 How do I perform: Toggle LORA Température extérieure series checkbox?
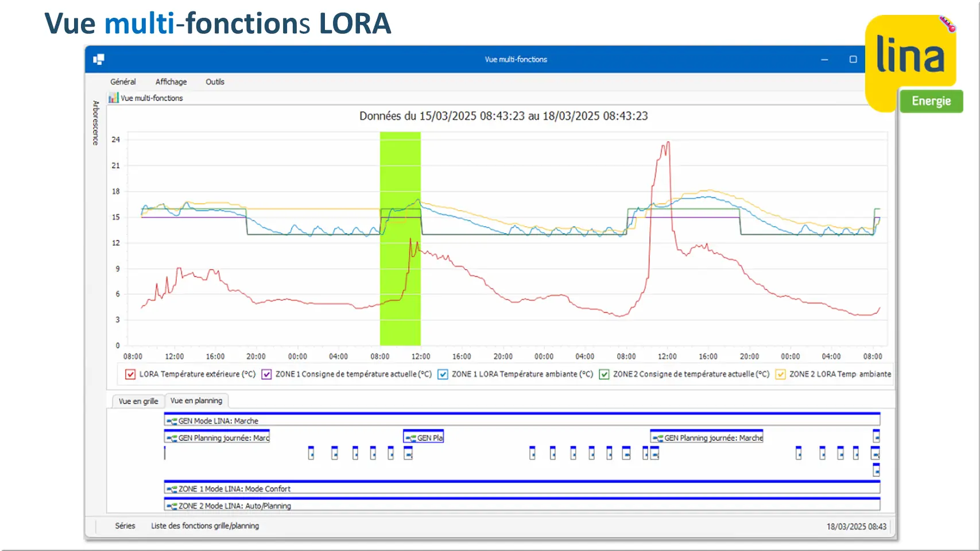click(130, 374)
